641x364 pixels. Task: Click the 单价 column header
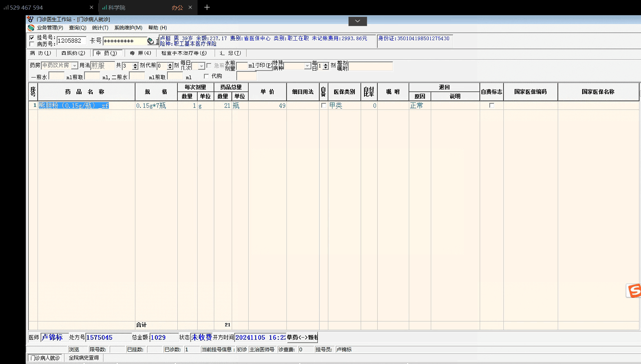(x=268, y=92)
